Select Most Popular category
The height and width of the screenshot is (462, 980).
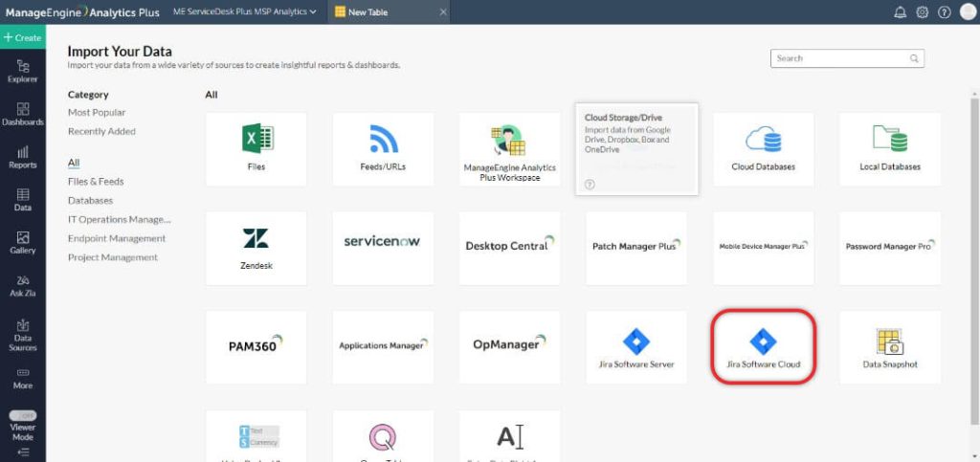(97, 112)
